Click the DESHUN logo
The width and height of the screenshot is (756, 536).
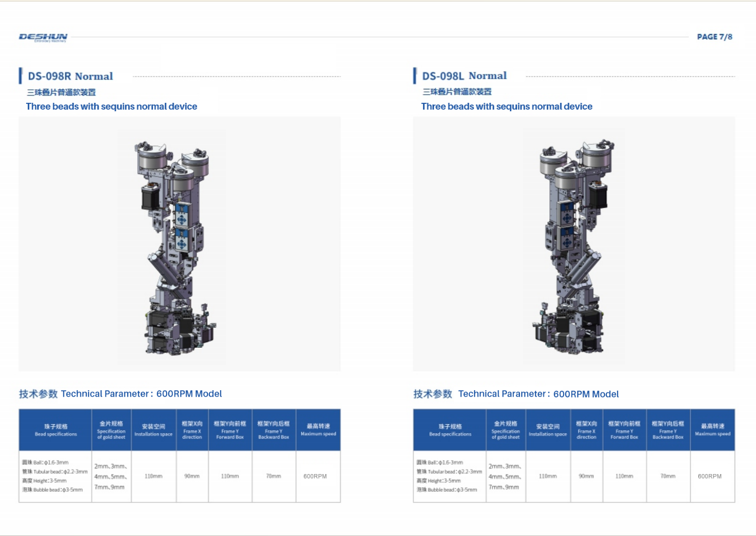coord(43,38)
